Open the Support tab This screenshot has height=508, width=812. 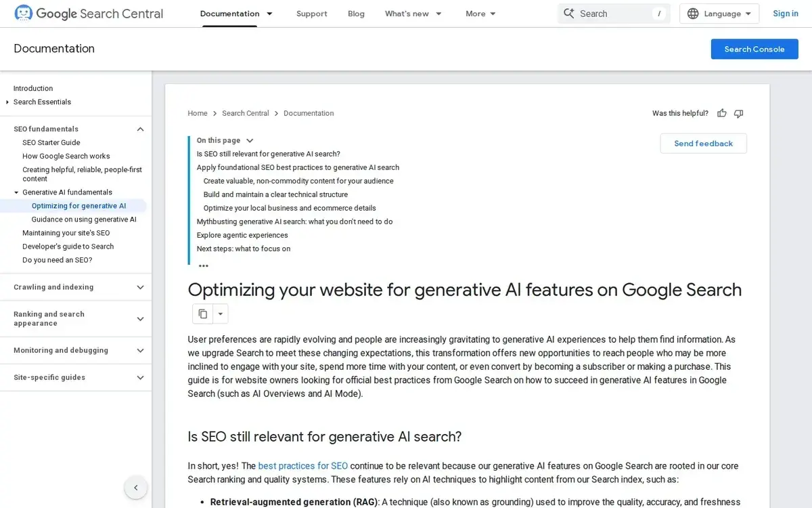coord(312,14)
